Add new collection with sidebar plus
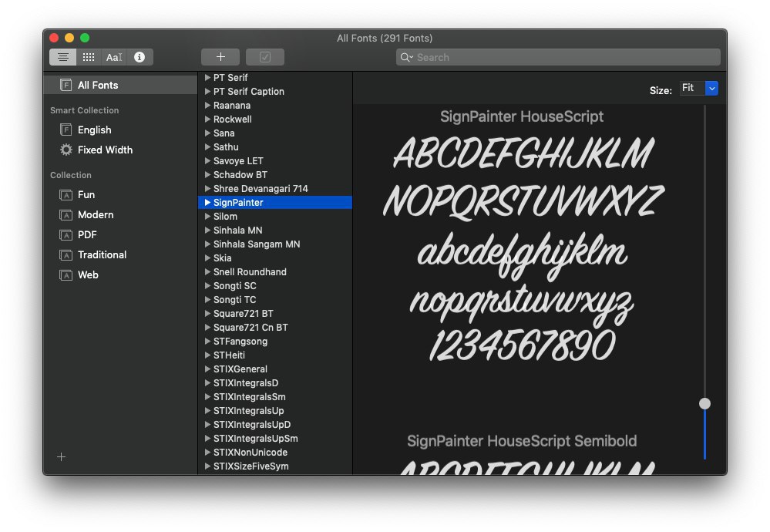Image resolution: width=770 pixels, height=532 pixels. pos(62,457)
